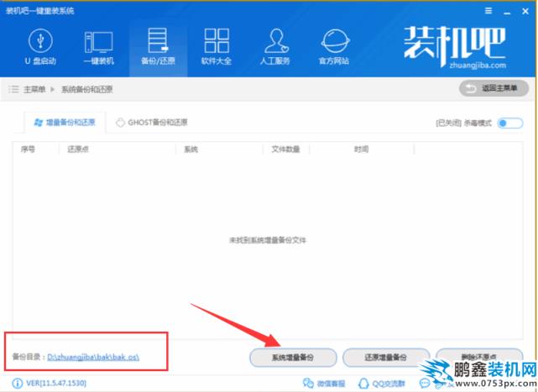This screenshot has height=392, width=538.
Task: Toggle the 杀毒模式 switch
Action: point(510,123)
